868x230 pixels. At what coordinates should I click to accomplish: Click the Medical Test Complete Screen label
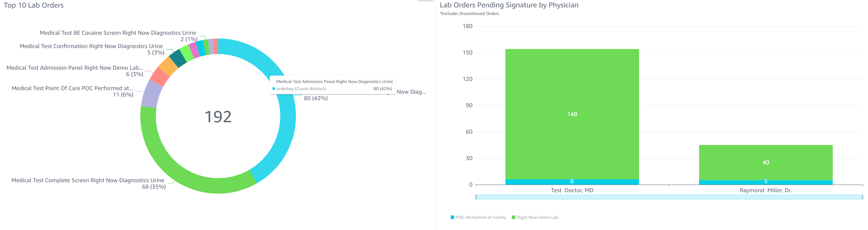click(88, 180)
